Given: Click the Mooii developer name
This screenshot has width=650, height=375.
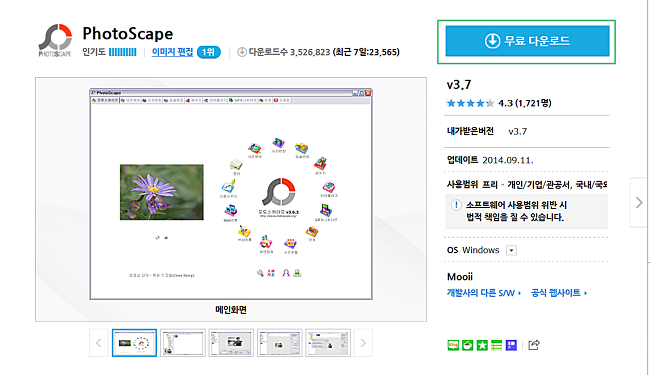Looking at the screenshot, I should (460, 277).
